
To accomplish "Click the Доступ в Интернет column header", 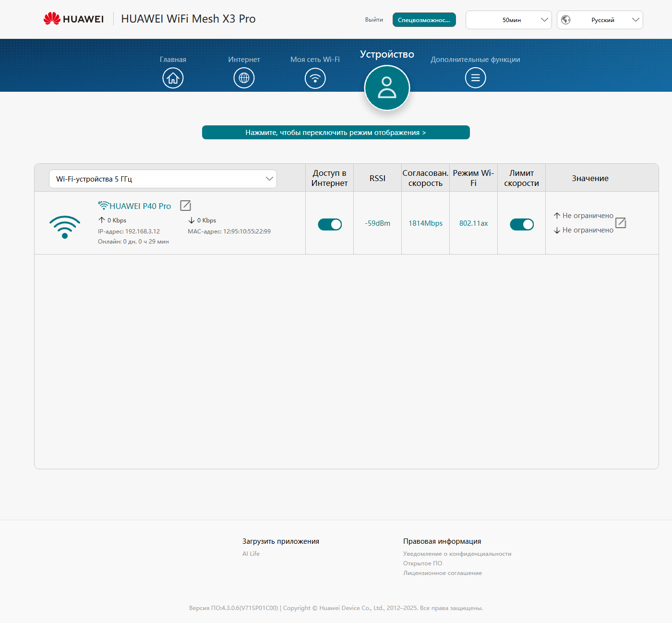I will 329,178.
